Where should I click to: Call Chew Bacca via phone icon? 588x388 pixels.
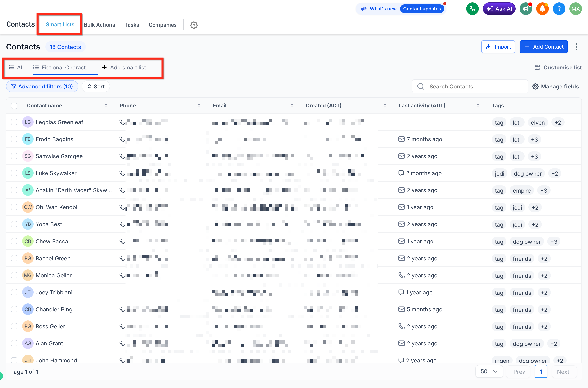[122, 241]
